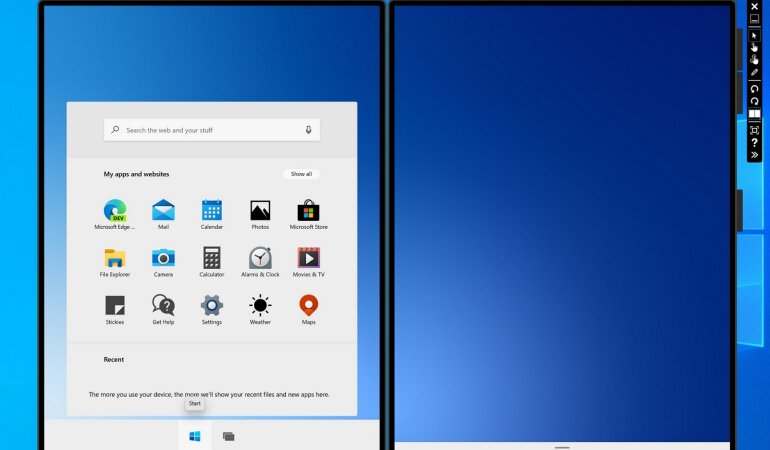
Task: Launch the Camera app
Action: pos(163,262)
